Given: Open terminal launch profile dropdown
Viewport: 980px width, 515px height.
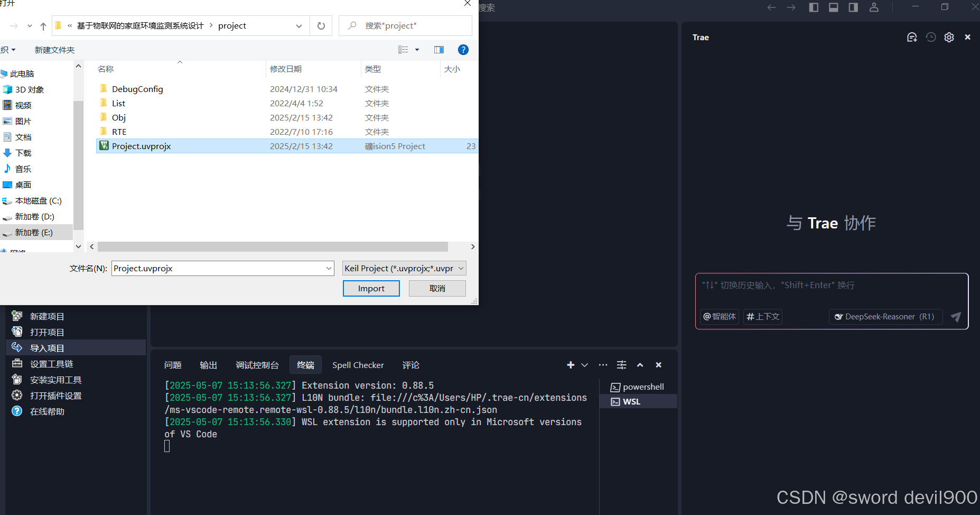Looking at the screenshot, I should tap(585, 365).
